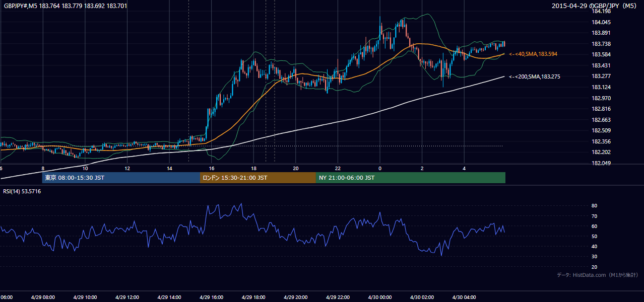The image size is (644, 302).
Task: Click the 4/29 12:00 bottom time label
Action: pos(127,297)
